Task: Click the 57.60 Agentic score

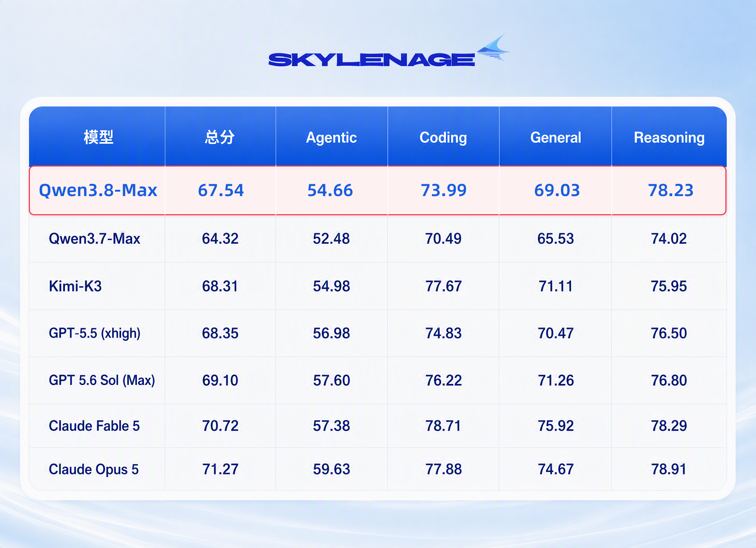Action: 331,380
